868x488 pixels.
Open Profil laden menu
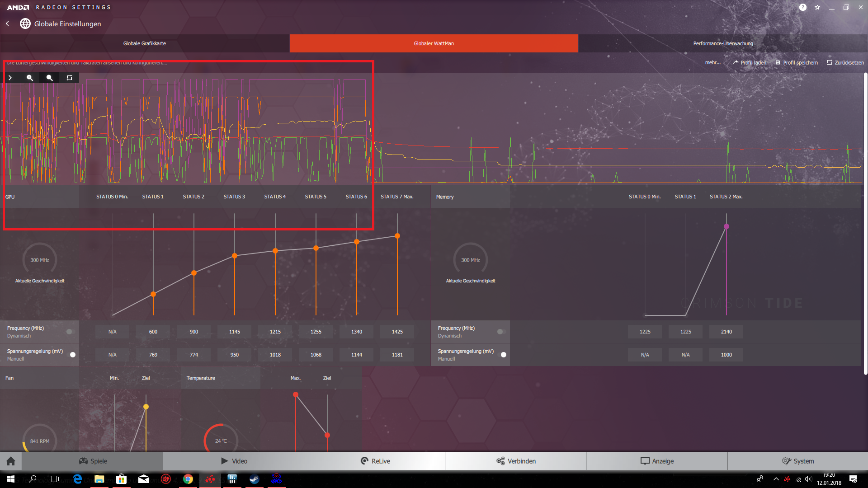750,63
